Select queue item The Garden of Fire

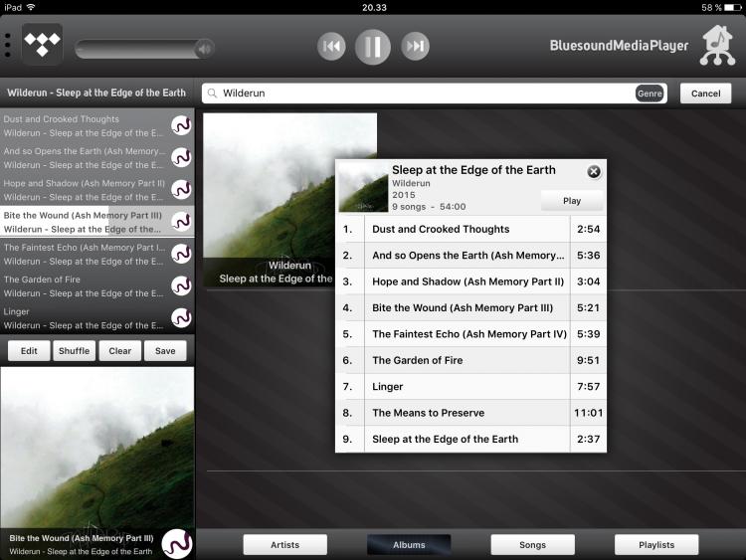(97, 285)
